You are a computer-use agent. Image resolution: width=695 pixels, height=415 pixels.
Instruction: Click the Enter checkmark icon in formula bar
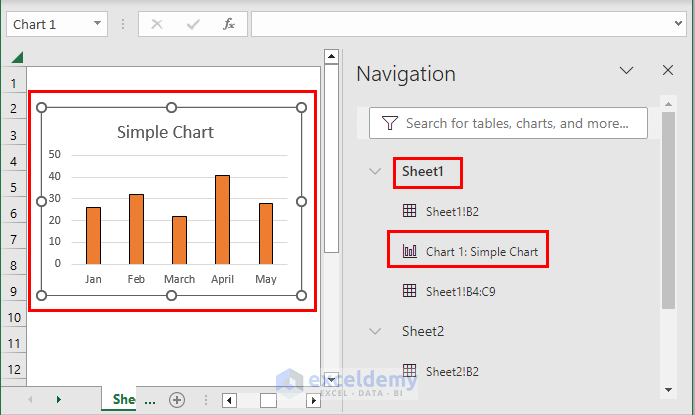pyautogui.click(x=193, y=24)
